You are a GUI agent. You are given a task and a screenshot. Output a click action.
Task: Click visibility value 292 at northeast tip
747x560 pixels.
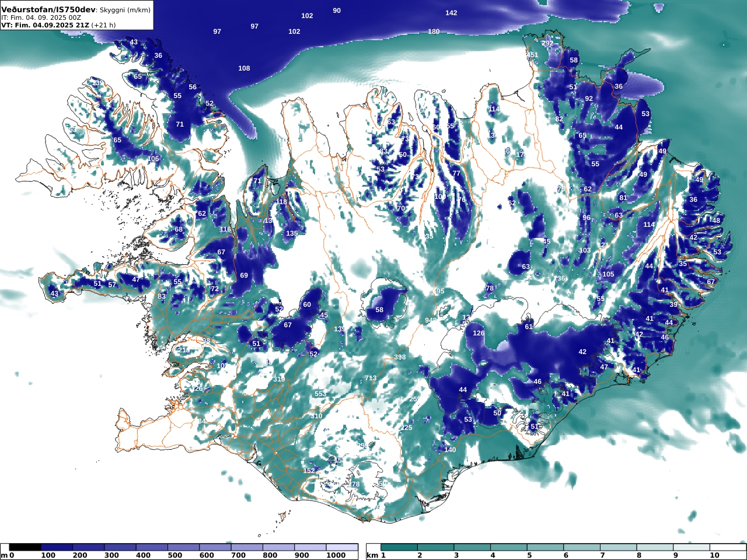coord(547,44)
